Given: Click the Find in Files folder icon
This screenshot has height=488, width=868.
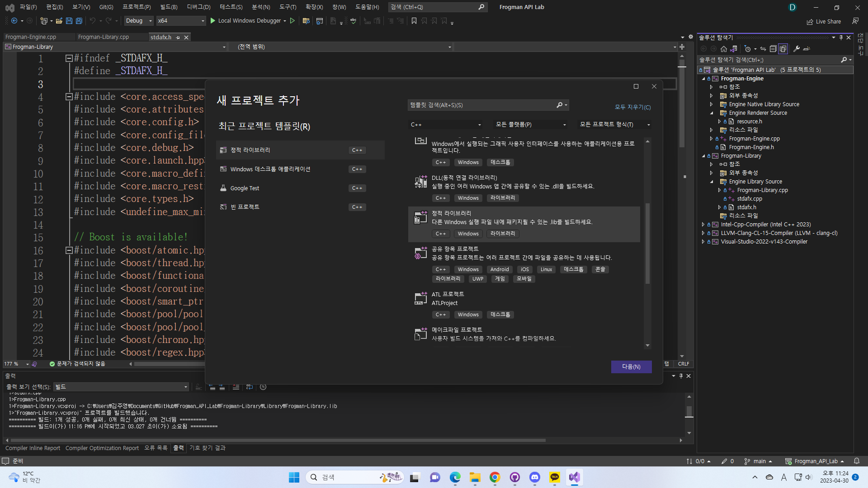Looking at the screenshot, I should pos(306,21).
